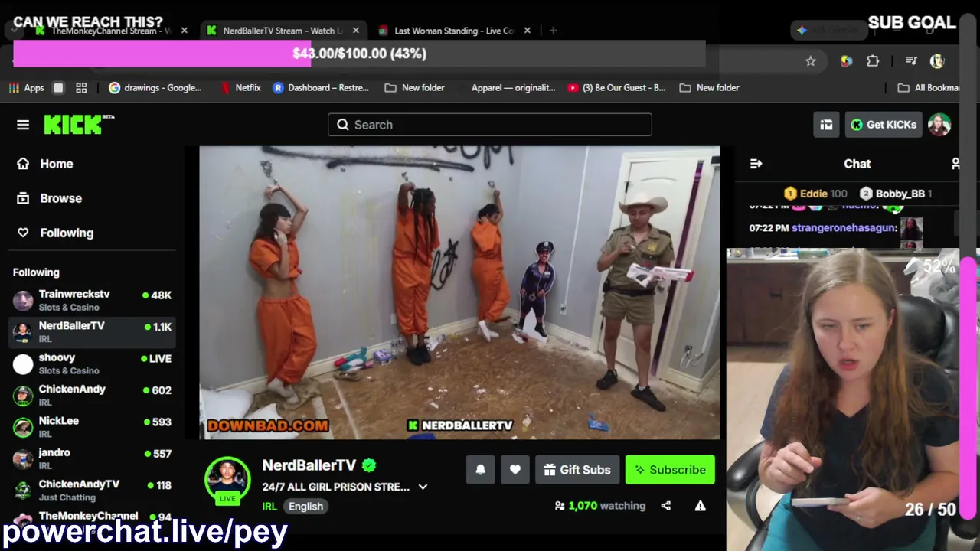Image resolution: width=980 pixels, height=551 pixels.
Task: Open the Netflix bookmark
Action: [x=240, y=88]
